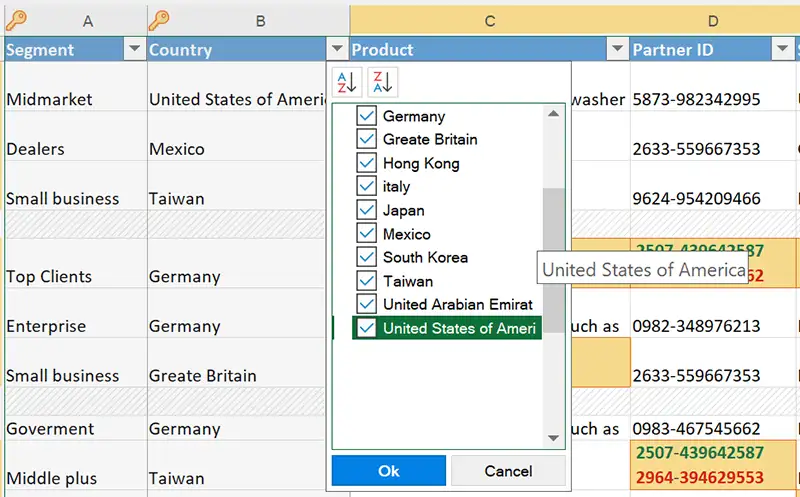Open the Country column filter dropdown

337,49
